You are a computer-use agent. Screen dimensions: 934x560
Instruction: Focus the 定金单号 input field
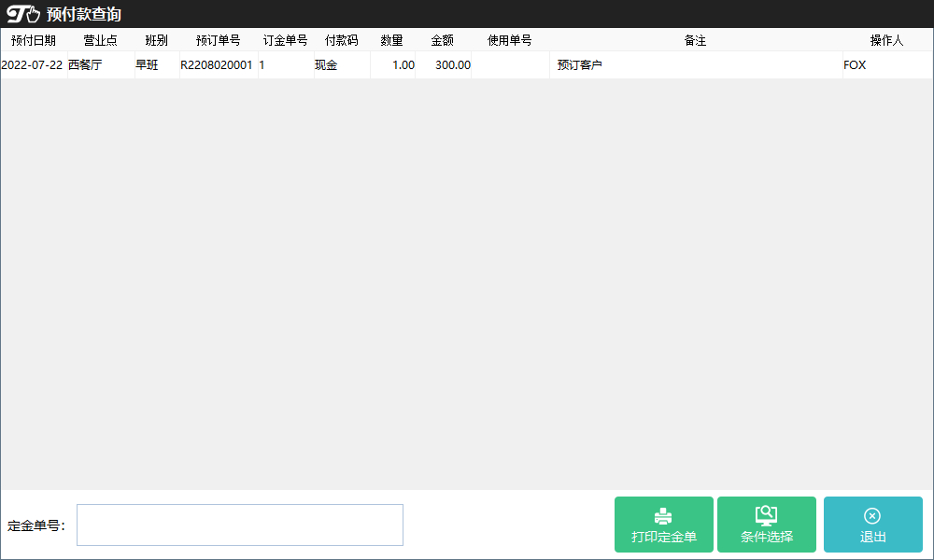240,525
